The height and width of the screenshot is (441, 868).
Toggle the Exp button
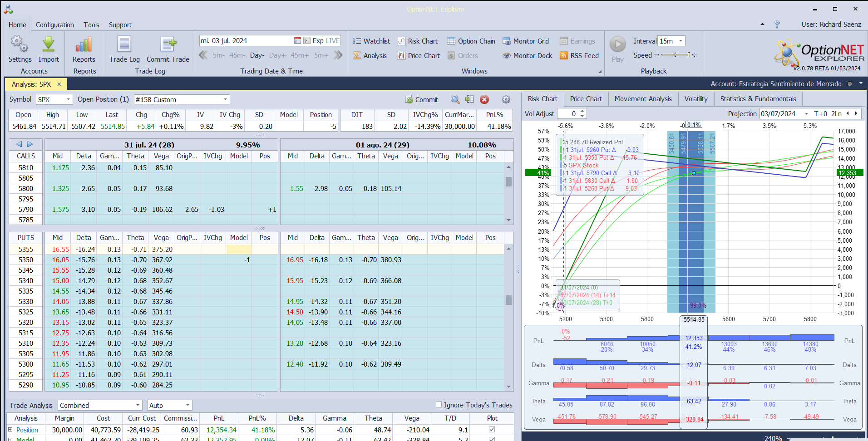[318, 41]
